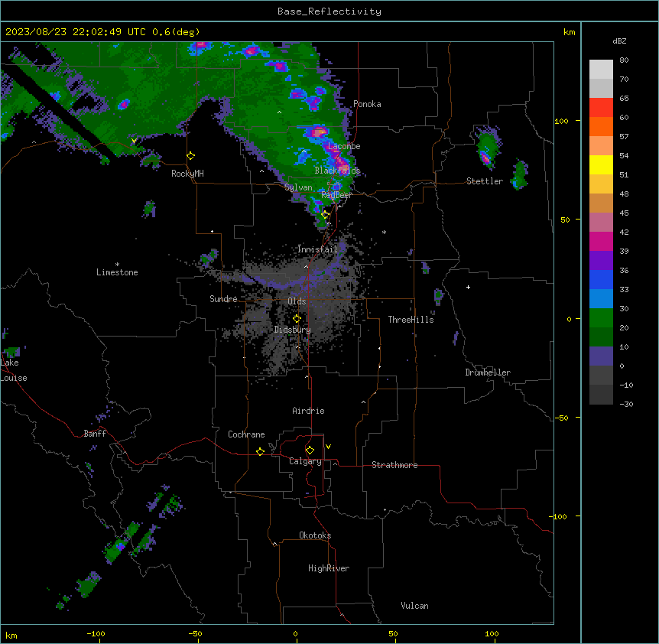Pick the bright yellow swatch in the legend
This screenshot has height=644, width=659.
[601, 164]
